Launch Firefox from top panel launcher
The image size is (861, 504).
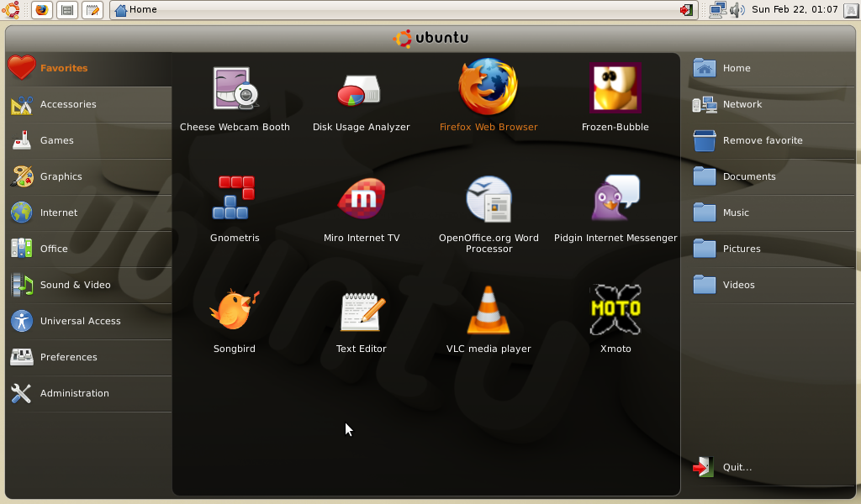[x=42, y=10]
